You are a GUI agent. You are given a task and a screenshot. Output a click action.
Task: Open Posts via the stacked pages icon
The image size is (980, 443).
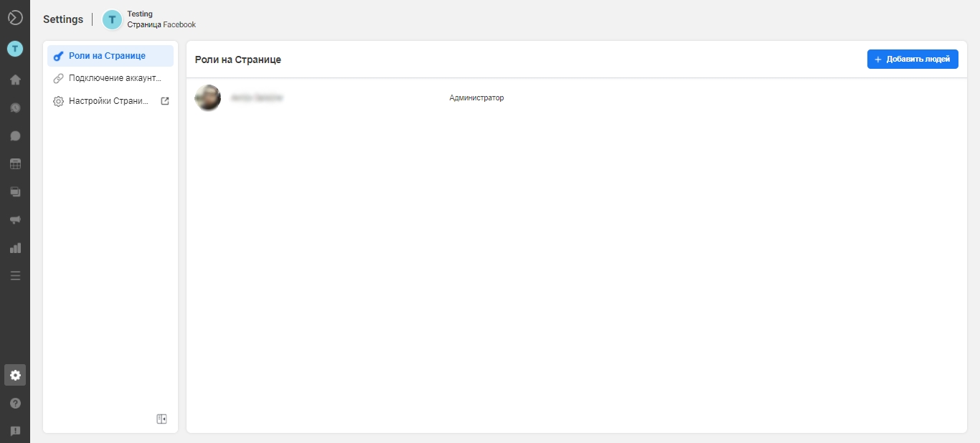[15, 192]
